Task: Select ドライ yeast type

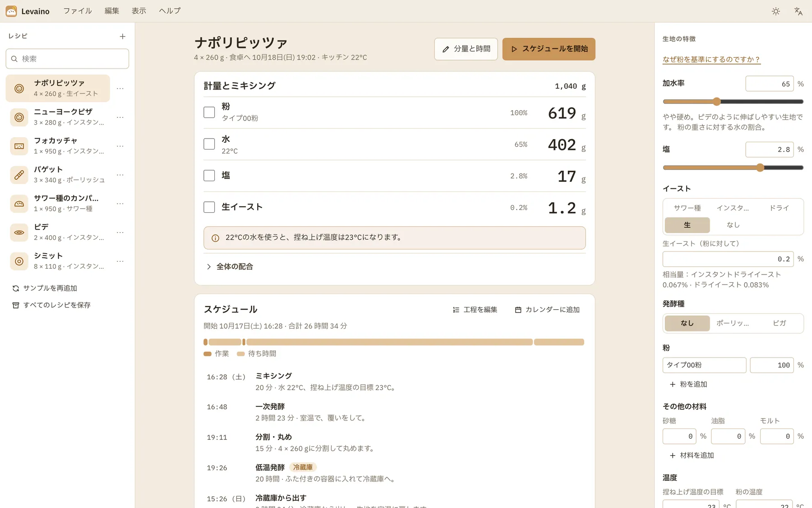Action: tap(779, 208)
